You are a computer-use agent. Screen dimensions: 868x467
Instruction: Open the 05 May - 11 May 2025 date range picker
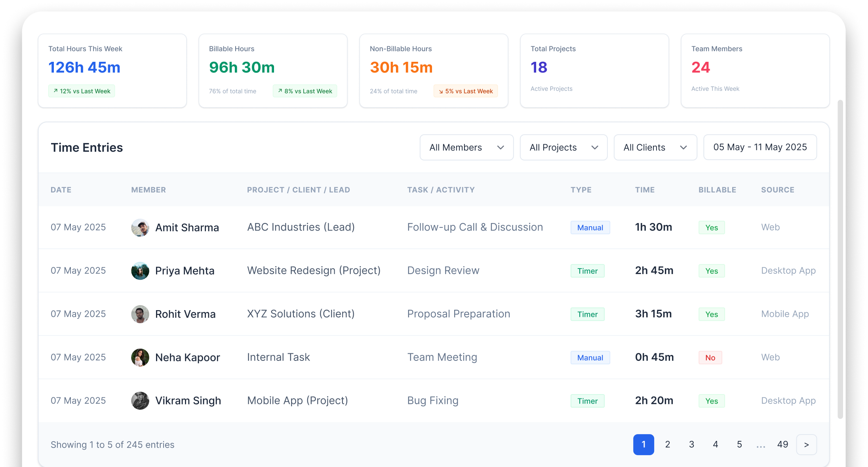(x=760, y=147)
